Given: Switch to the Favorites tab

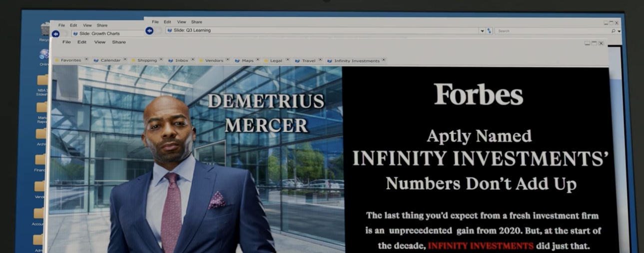Looking at the screenshot, I should point(71,60).
